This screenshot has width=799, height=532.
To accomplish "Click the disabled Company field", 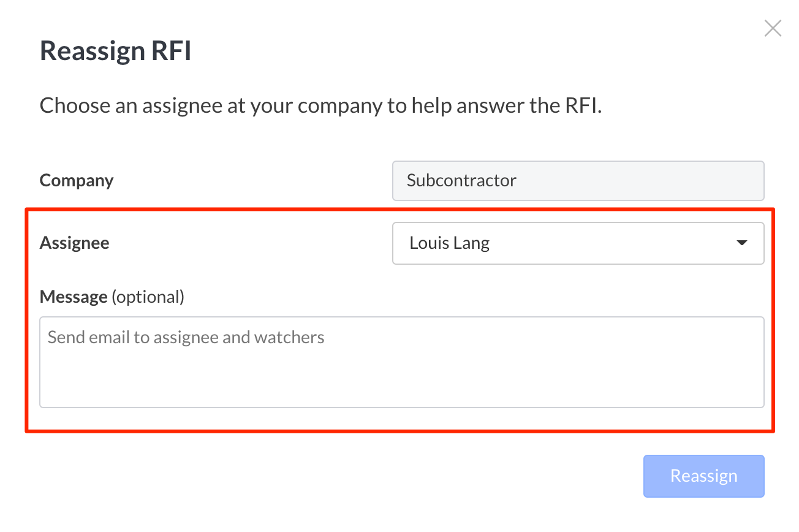I will point(577,181).
